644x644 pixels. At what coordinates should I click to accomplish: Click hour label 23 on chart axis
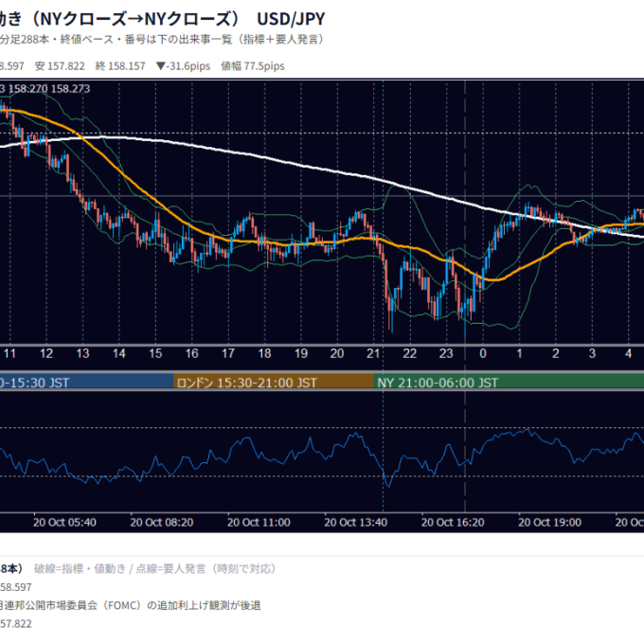[x=446, y=353]
